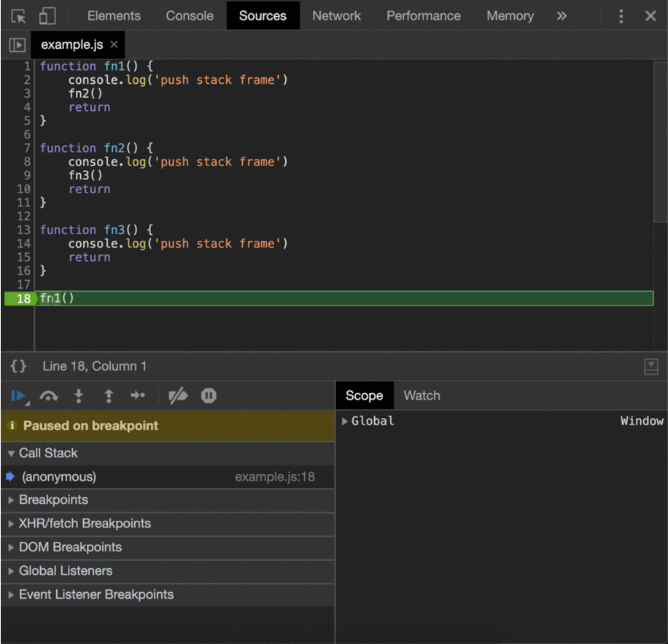The image size is (668, 644).
Task: Toggle the device toolbar icon
Action: coord(47,16)
